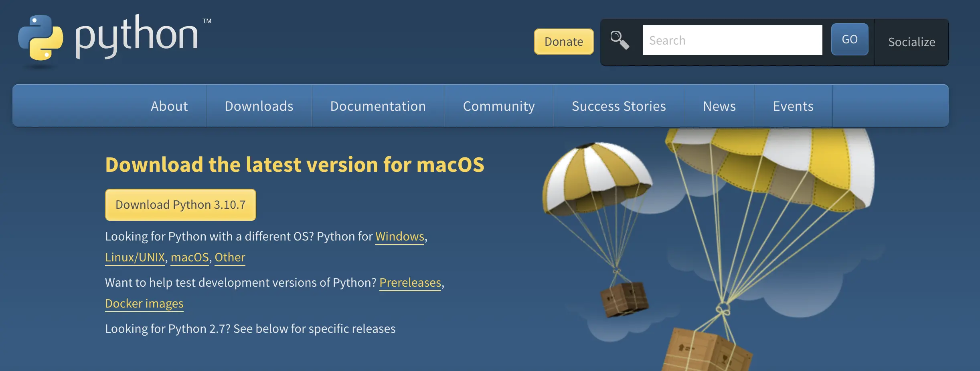
Task: Open the Windows downloads link
Action: pos(399,237)
